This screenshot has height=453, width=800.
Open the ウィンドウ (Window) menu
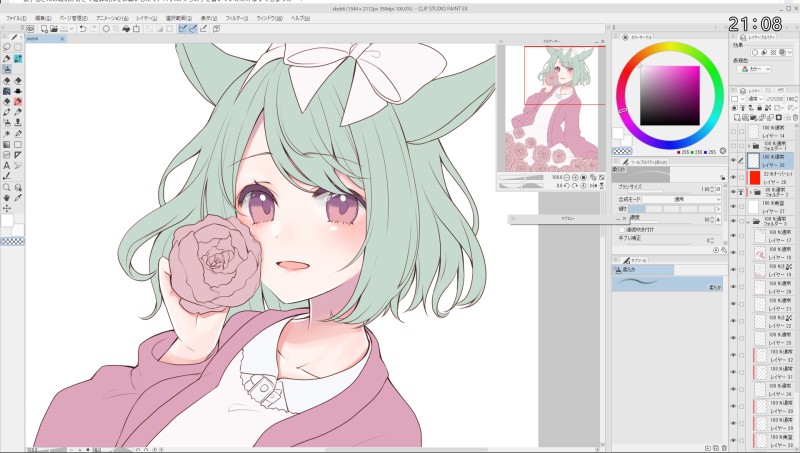point(269,18)
